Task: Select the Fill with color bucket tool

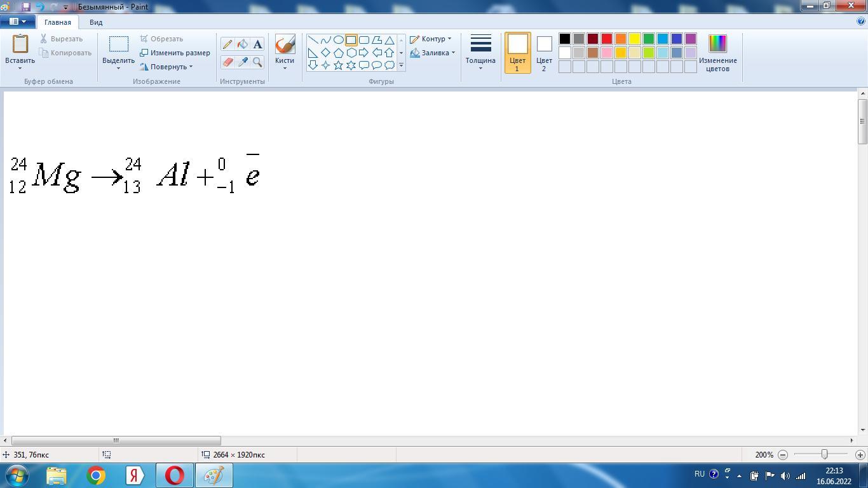Action: point(243,44)
